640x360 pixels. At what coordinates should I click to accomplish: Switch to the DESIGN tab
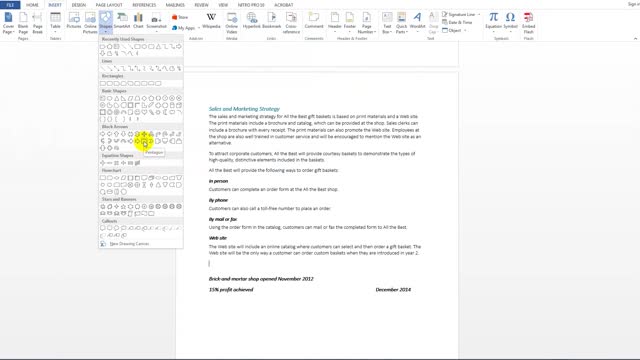pyautogui.click(x=79, y=5)
